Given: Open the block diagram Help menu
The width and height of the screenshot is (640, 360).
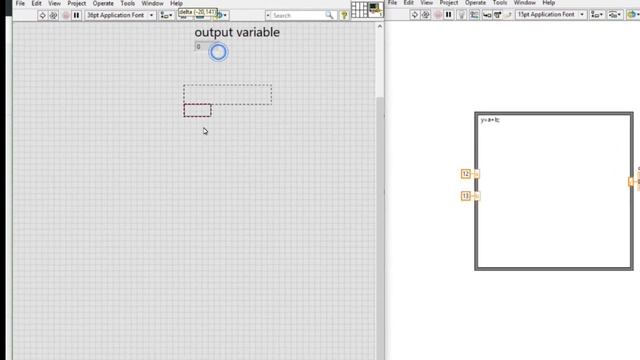Looking at the screenshot, I should pos(549,3).
